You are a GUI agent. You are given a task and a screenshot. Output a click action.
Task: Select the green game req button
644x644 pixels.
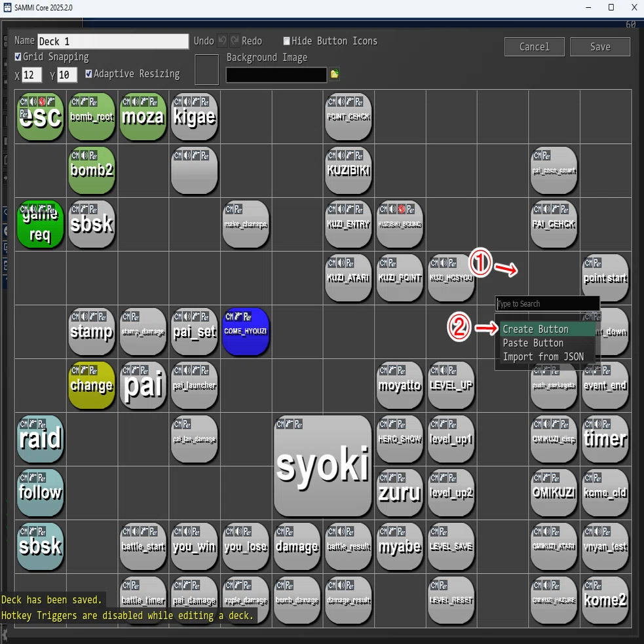point(40,224)
